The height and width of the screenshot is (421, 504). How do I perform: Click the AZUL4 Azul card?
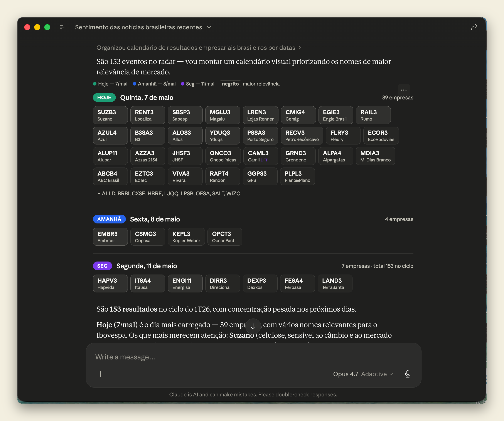[x=110, y=136]
